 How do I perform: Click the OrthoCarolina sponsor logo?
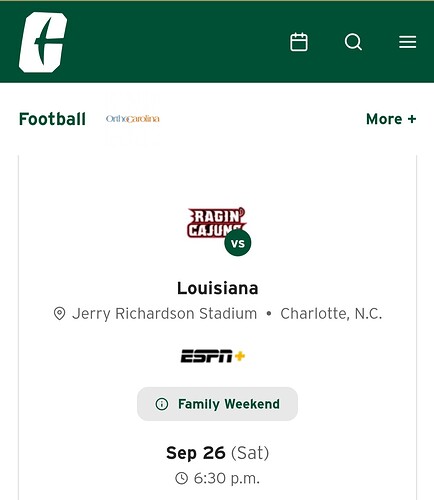[x=133, y=119]
